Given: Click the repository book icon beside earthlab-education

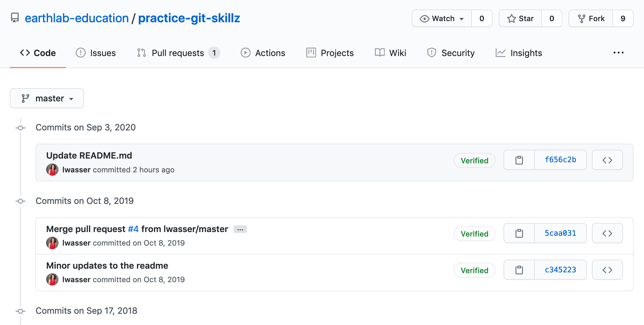Looking at the screenshot, I should [15, 18].
